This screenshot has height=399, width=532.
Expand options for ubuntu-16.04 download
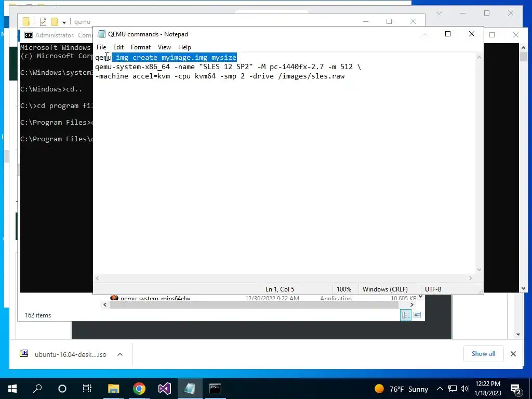tap(120, 354)
